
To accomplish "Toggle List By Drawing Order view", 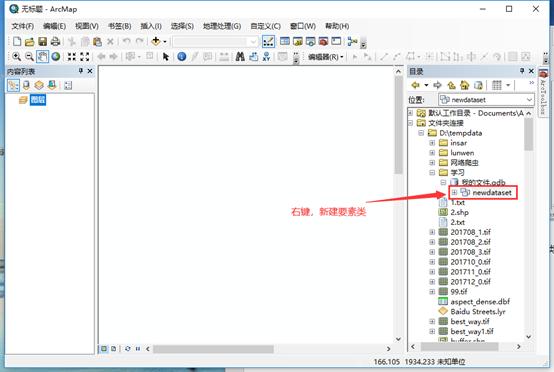I will [13, 85].
